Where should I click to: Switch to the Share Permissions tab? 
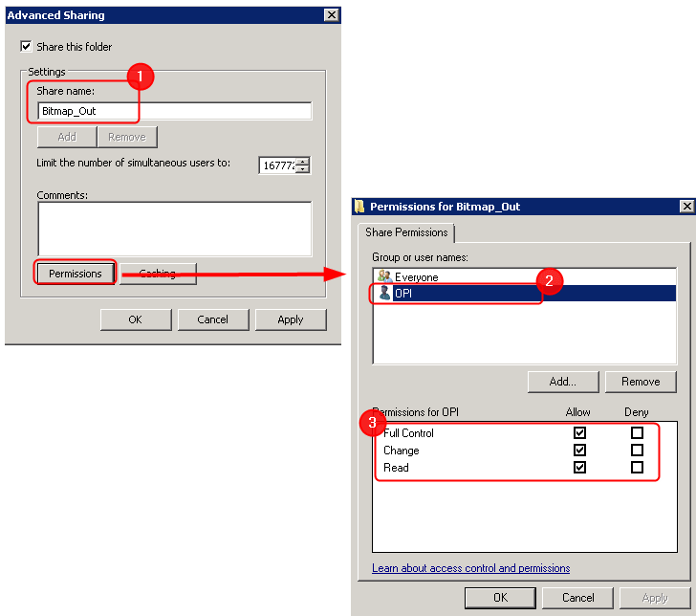coord(406,232)
